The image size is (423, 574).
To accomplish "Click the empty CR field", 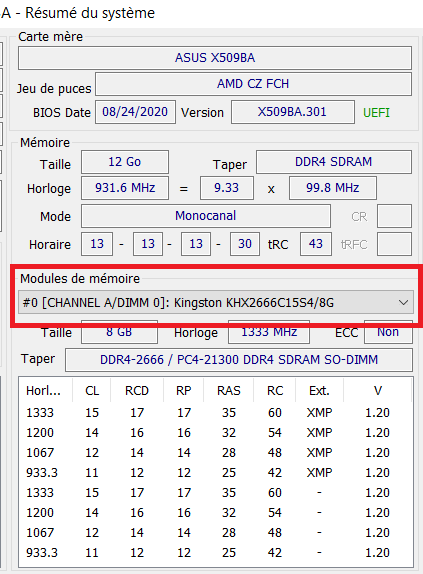I will pos(394,216).
